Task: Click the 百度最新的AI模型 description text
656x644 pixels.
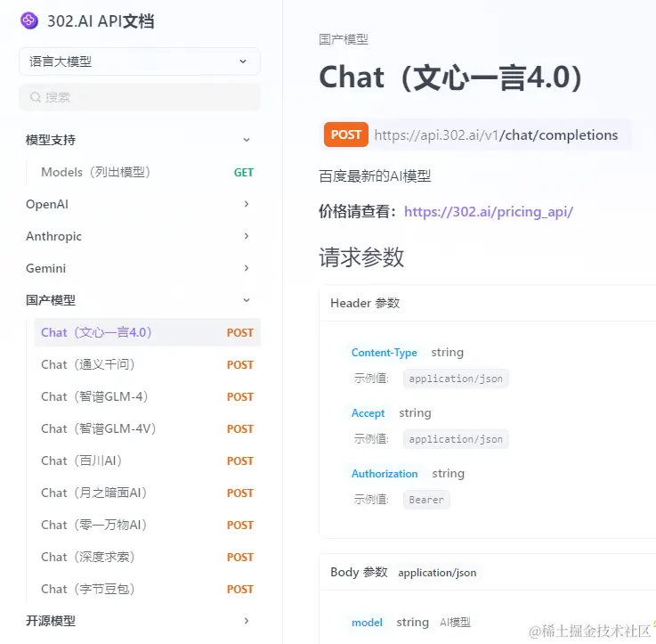Action: [375, 175]
